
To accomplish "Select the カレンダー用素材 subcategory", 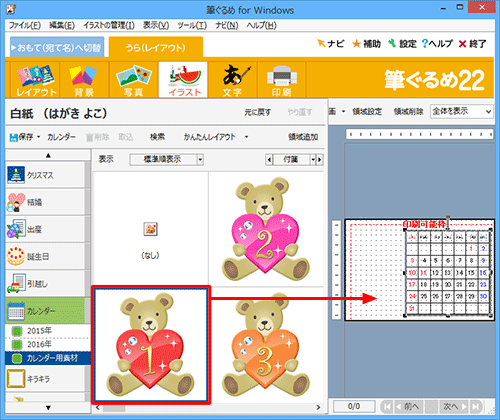I will (x=48, y=358).
